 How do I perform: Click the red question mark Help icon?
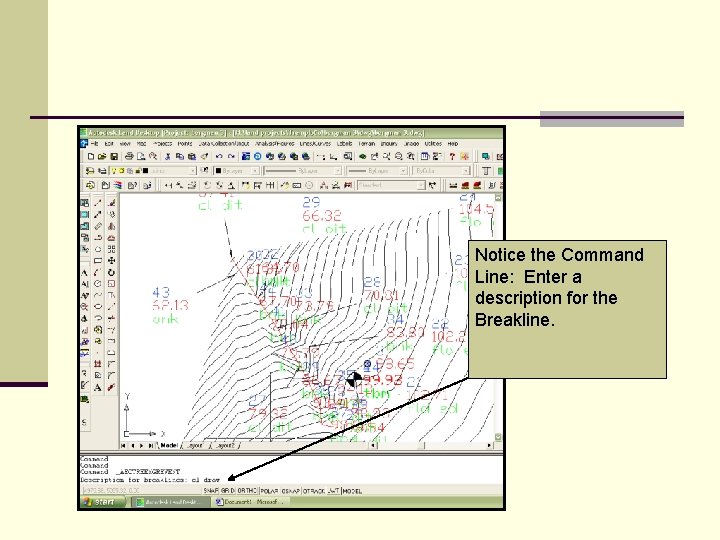click(452, 156)
